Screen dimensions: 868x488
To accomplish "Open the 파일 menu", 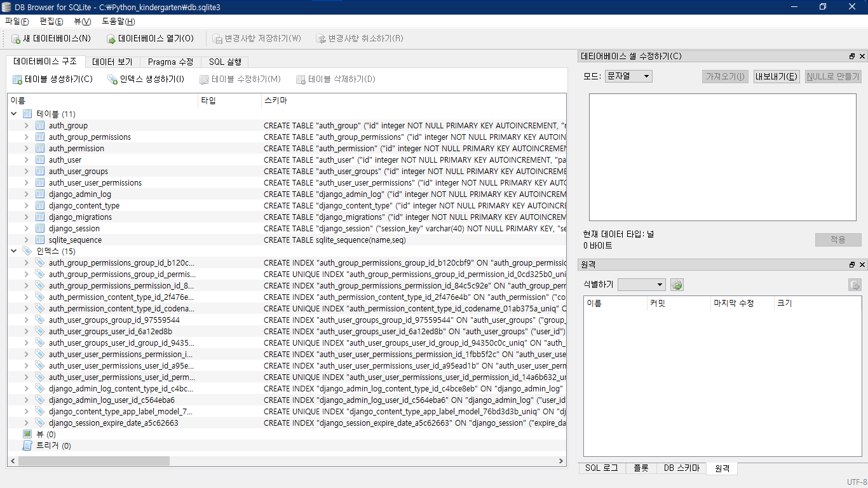I will tap(17, 21).
